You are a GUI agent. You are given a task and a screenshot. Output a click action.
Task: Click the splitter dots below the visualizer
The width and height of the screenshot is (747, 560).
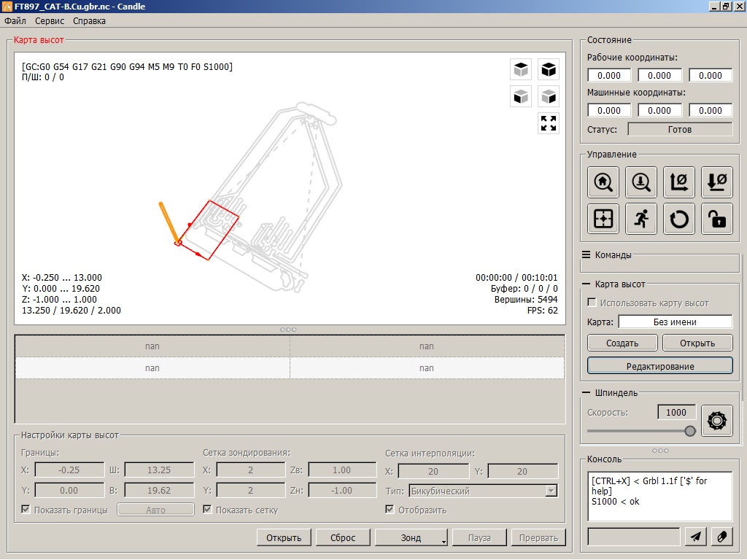click(288, 330)
